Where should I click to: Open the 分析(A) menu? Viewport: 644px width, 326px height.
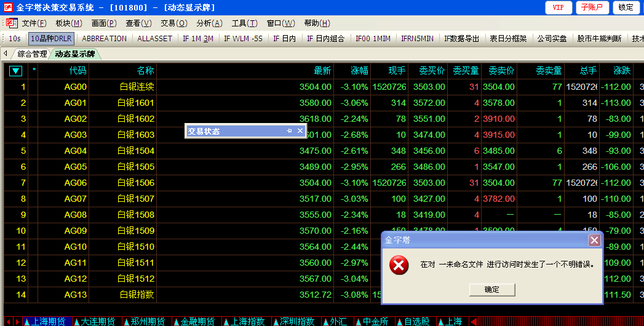coord(209,23)
